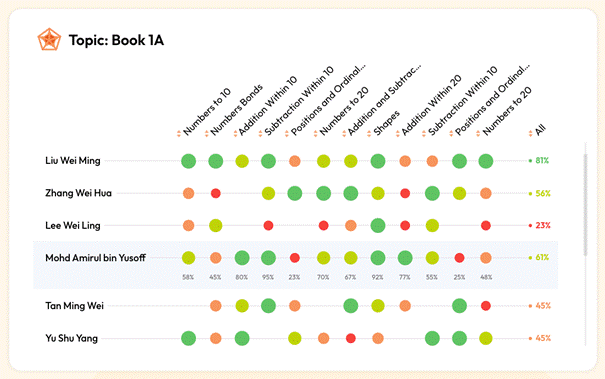Sort by the All column arrow
This screenshot has width=605, height=379.
click(530, 134)
